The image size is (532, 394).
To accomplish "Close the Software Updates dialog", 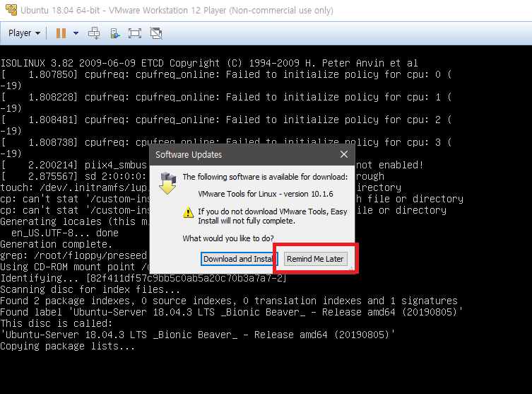I will pyautogui.click(x=344, y=154).
